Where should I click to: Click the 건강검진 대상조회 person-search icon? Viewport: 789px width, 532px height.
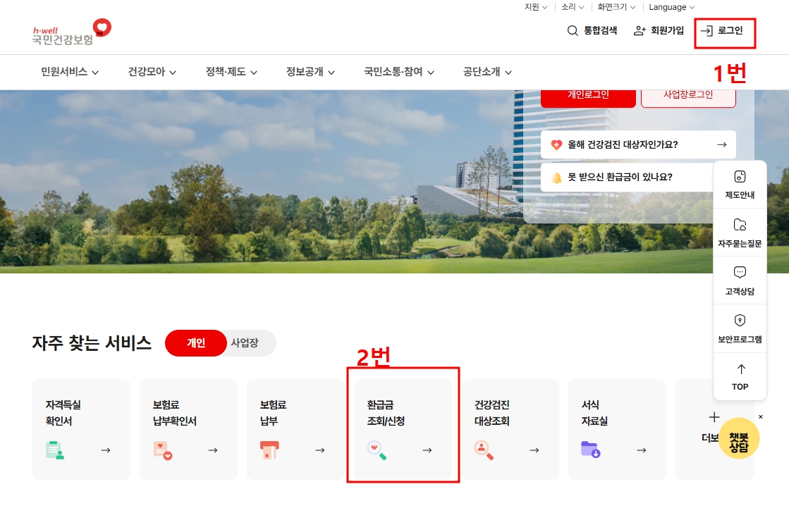(x=484, y=450)
